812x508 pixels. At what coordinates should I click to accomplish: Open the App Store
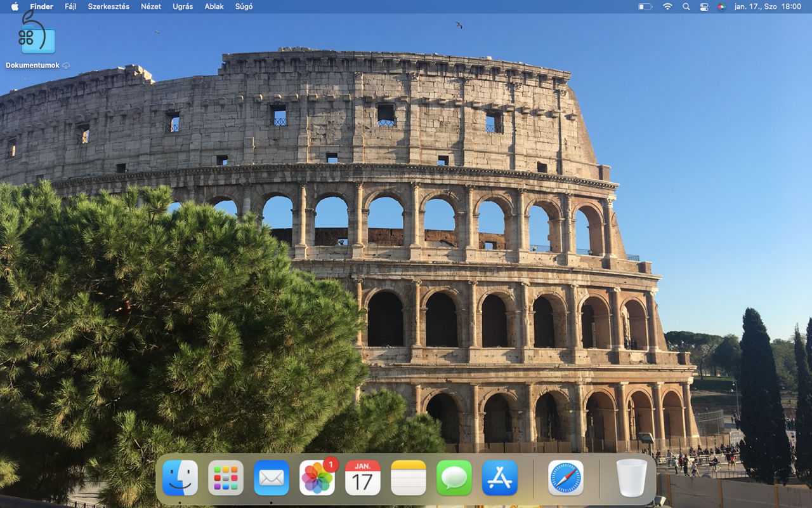(499, 478)
